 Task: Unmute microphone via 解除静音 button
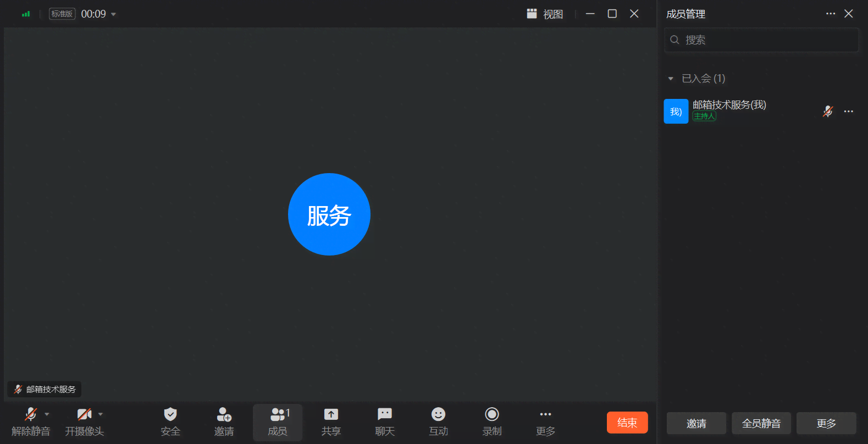pyautogui.click(x=30, y=422)
